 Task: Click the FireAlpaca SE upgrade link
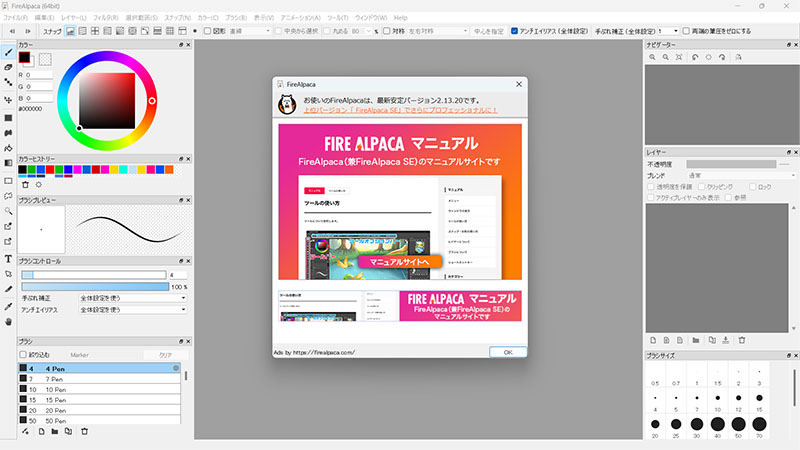pyautogui.click(x=401, y=110)
